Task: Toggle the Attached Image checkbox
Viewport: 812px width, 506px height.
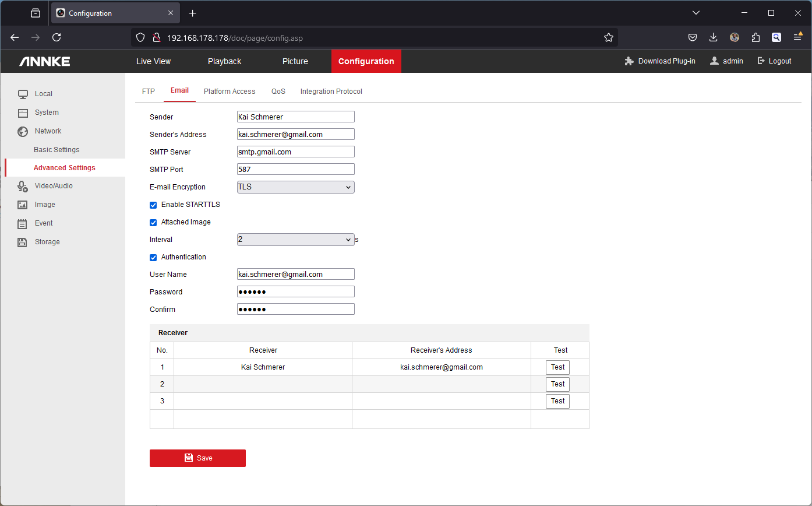Action: point(154,223)
